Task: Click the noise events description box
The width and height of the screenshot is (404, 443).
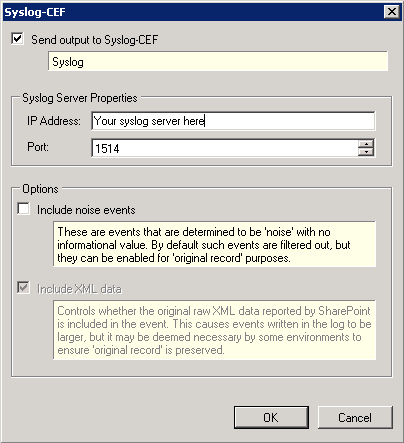Action: (x=214, y=244)
